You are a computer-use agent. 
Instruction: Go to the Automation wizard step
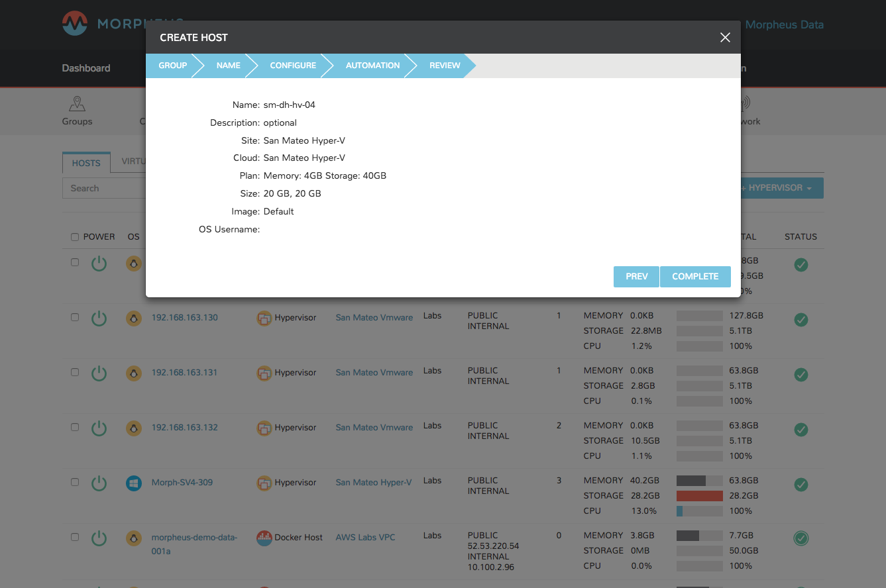coord(372,66)
